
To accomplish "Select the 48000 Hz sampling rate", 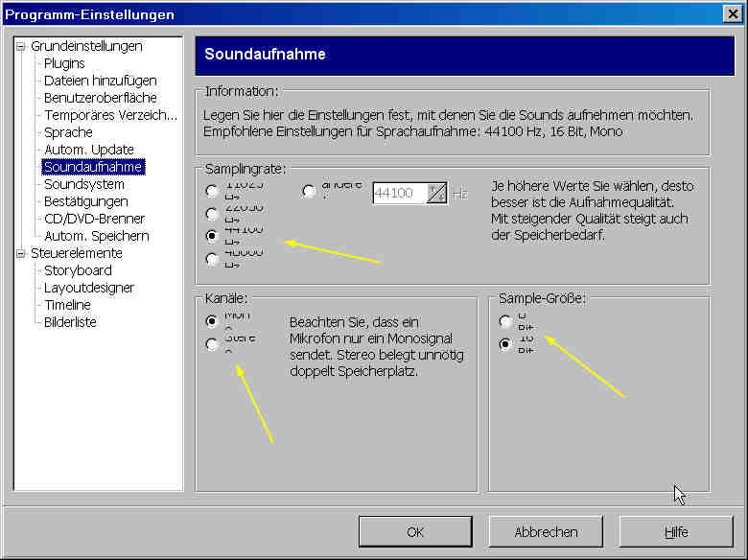I will (x=212, y=258).
